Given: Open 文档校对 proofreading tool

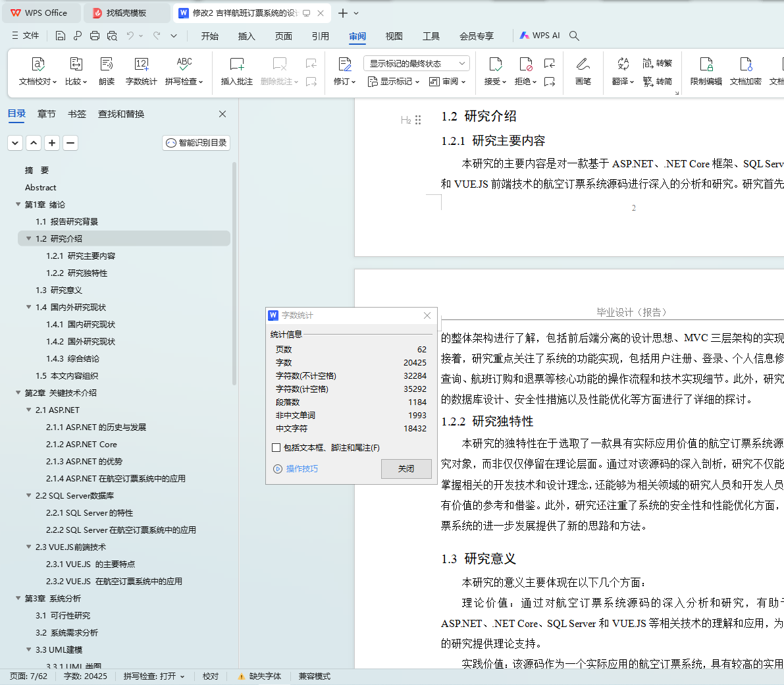Looking at the screenshot, I should tap(38, 70).
